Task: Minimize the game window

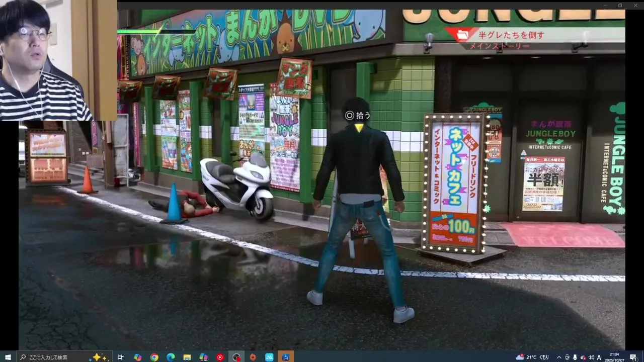Action: pyautogui.click(x=605, y=5)
